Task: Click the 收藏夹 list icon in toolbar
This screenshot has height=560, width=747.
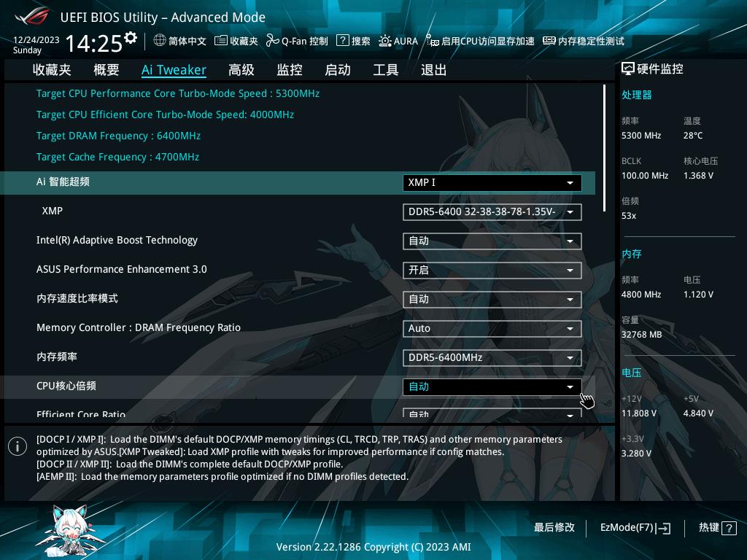Action: [220, 41]
